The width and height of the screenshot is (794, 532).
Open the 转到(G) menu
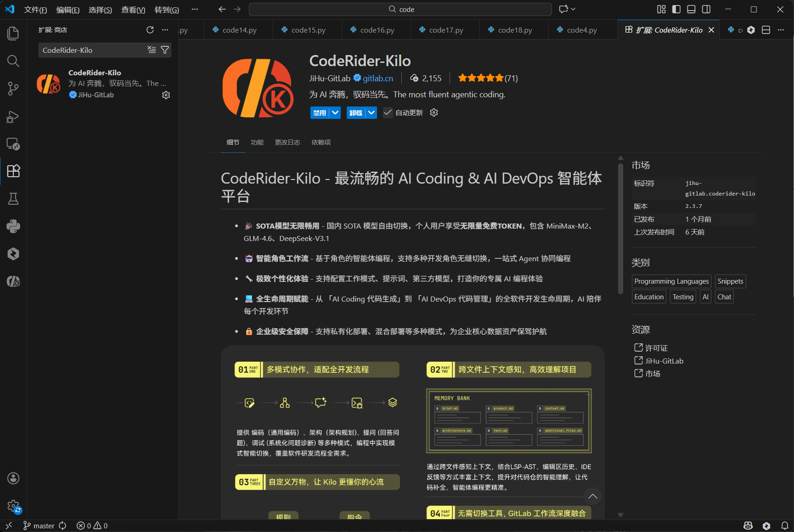click(x=167, y=10)
